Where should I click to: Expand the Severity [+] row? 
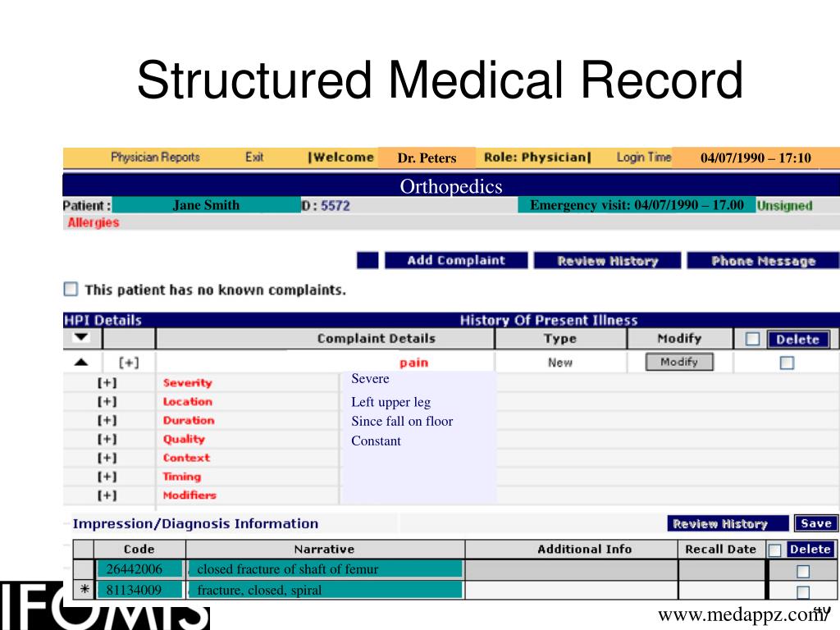coord(107,382)
